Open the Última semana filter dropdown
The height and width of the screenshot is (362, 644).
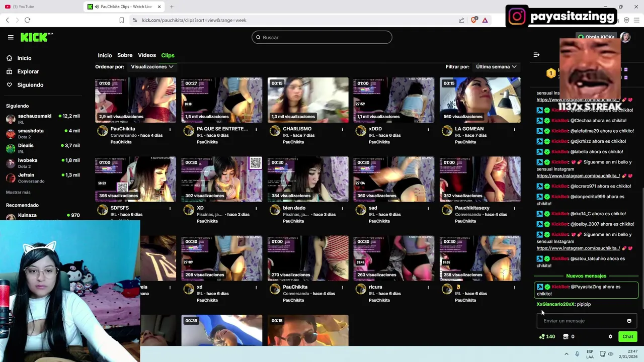[x=496, y=67]
